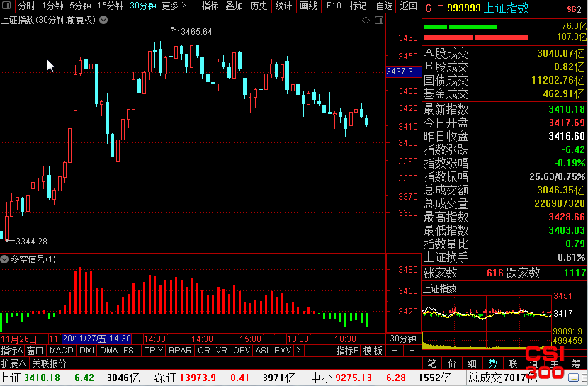Click the 上证指数 mini intraday chart

487,321
